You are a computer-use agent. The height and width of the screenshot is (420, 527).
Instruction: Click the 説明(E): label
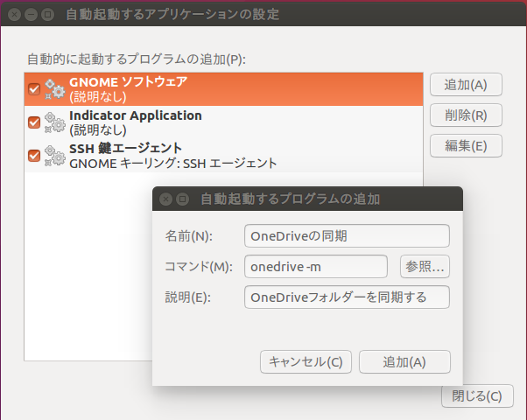188,297
